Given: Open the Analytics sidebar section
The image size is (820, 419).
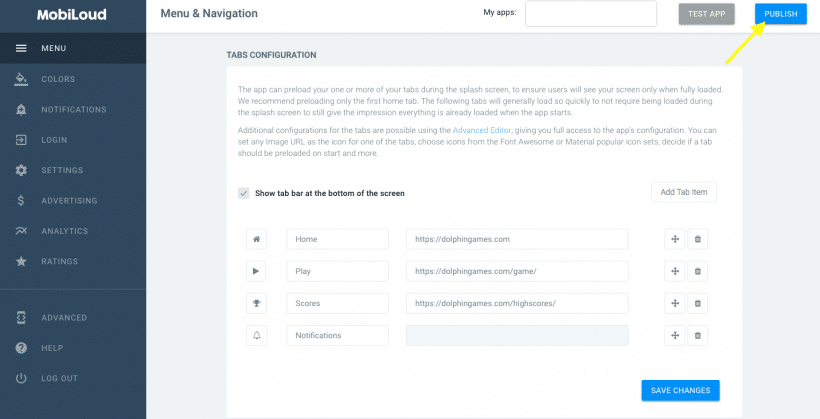Looking at the screenshot, I should (x=64, y=231).
